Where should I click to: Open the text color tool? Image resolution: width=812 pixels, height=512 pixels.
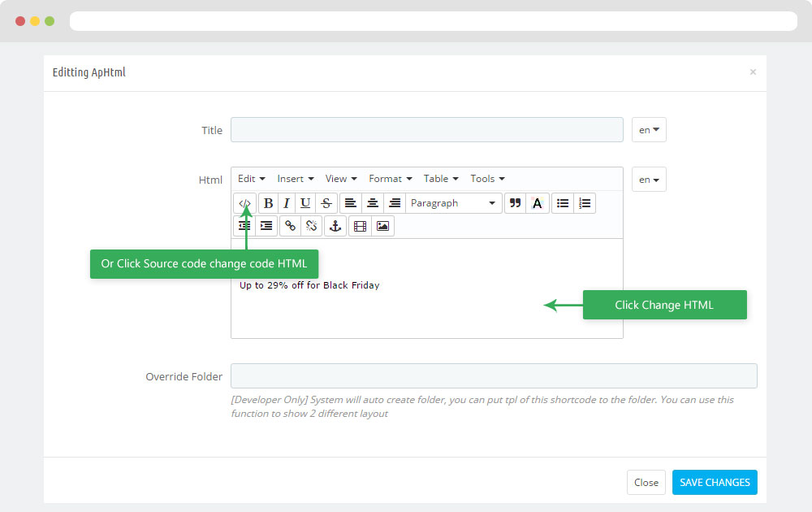click(537, 203)
